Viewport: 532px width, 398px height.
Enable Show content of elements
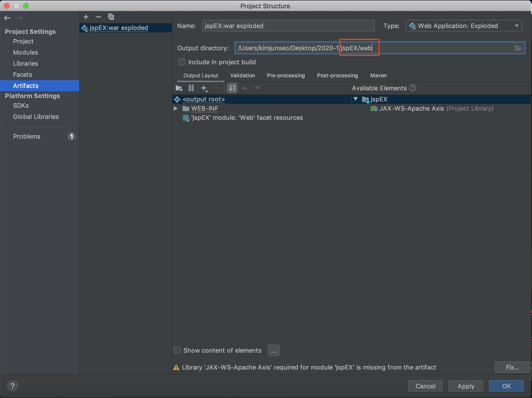[x=177, y=350]
